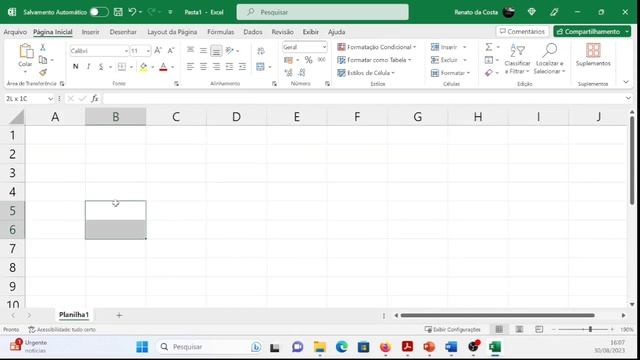The width and height of the screenshot is (640, 360).
Task: Click the Comentários button
Action: point(522,31)
